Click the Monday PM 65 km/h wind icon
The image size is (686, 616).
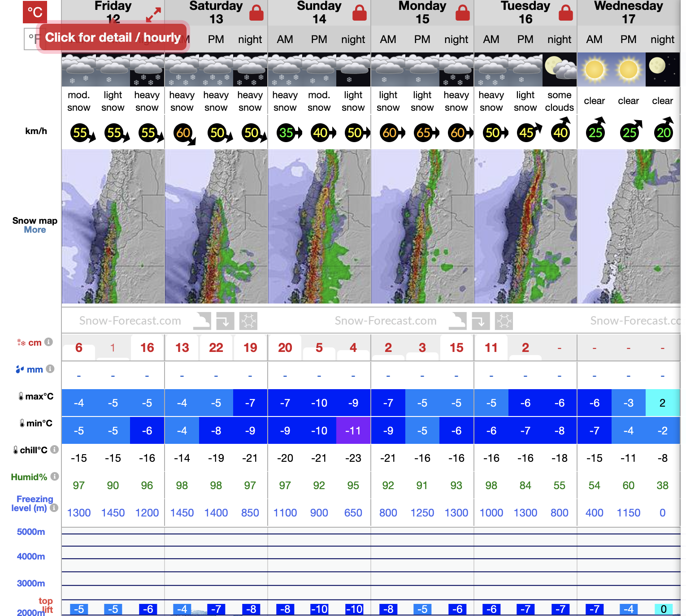pos(426,133)
